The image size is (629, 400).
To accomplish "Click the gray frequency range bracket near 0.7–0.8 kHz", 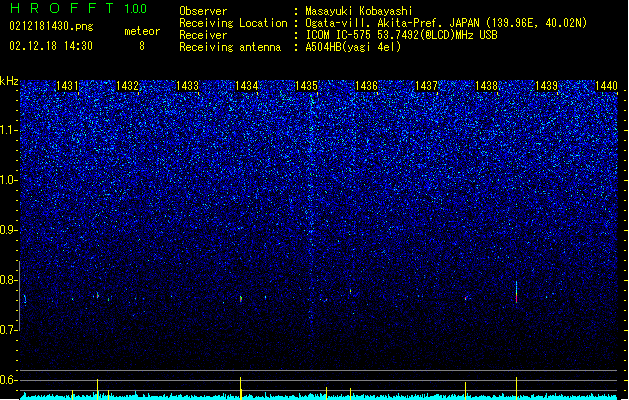I will click(19, 296).
